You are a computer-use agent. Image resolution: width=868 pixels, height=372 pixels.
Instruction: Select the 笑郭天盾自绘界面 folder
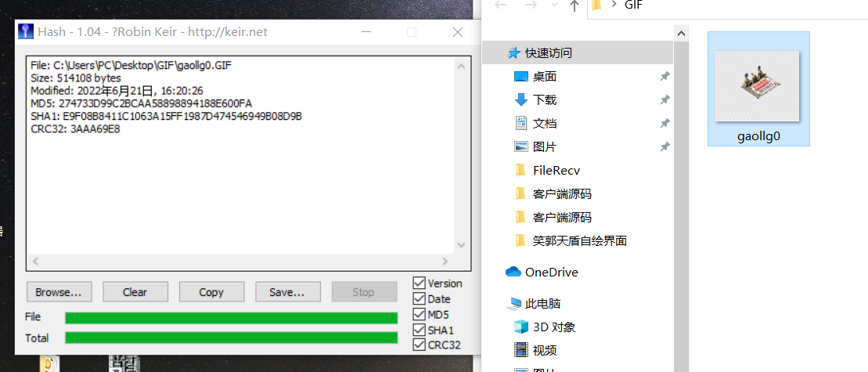578,240
